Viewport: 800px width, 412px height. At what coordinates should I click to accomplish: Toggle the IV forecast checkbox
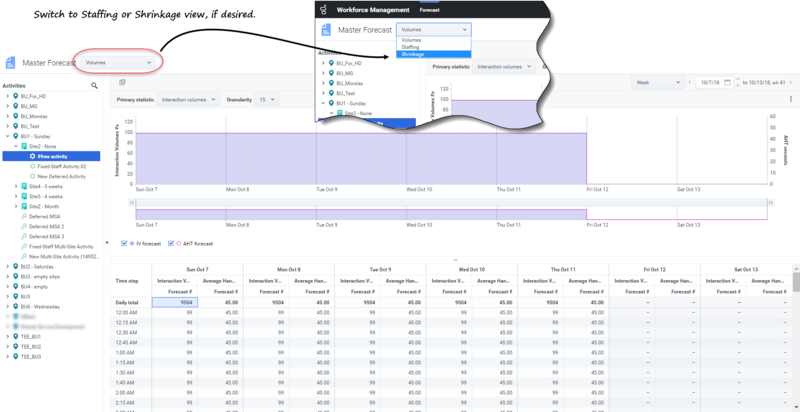point(123,243)
